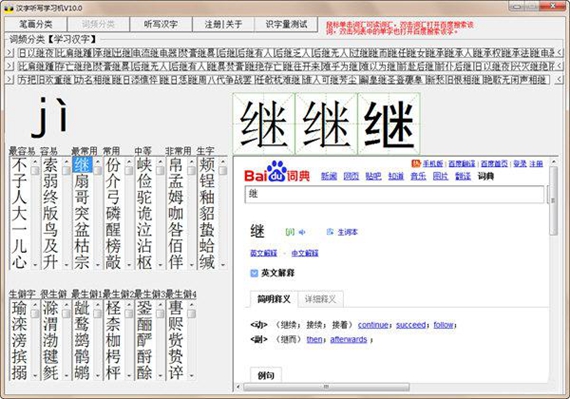Collapse the 英文解释 section with its blue icon

pyautogui.click(x=254, y=273)
